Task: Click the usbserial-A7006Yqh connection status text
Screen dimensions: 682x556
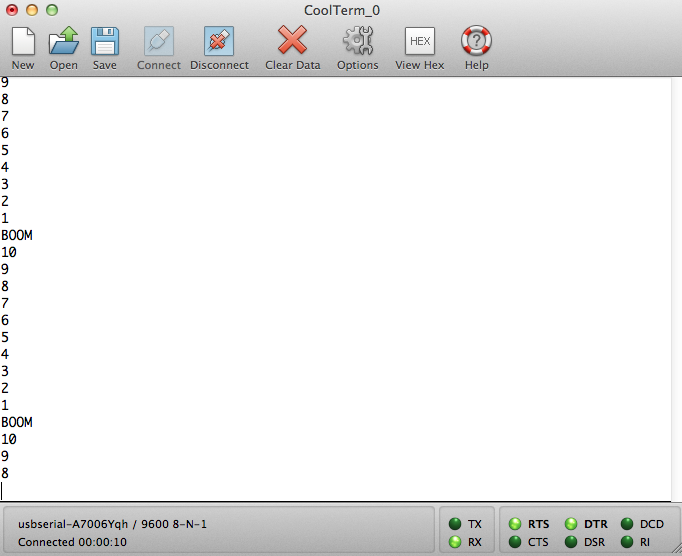Action: pos(113,524)
